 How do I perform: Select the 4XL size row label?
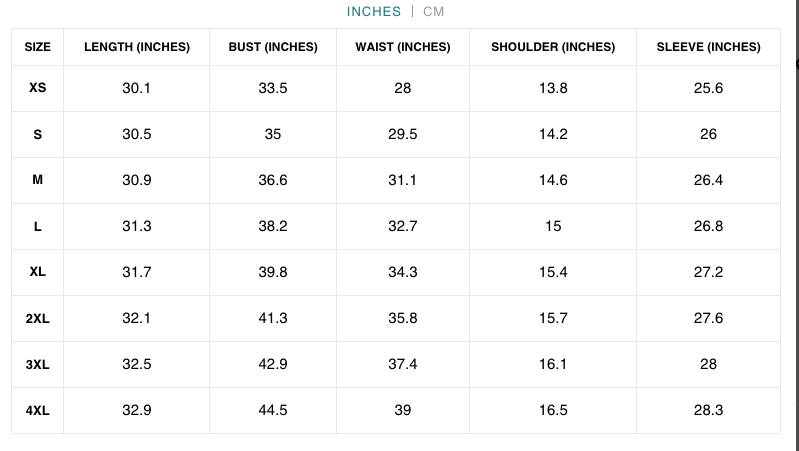(x=38, y=410)
